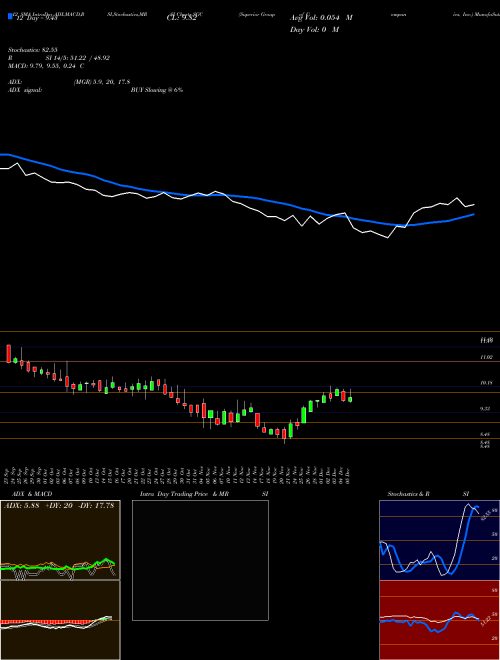Open the red-background RSI chart thumbnail
The image size is (500, 660).
(439, 620)
